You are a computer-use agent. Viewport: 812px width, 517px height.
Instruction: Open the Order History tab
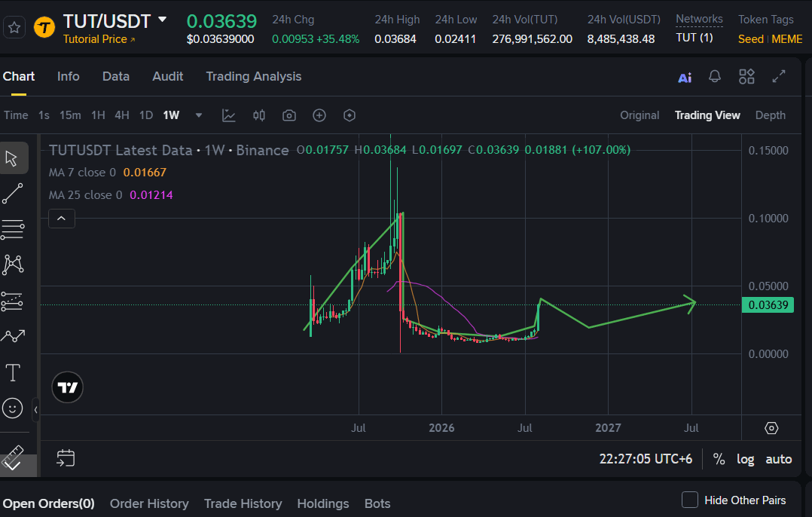tap(149, 503)
